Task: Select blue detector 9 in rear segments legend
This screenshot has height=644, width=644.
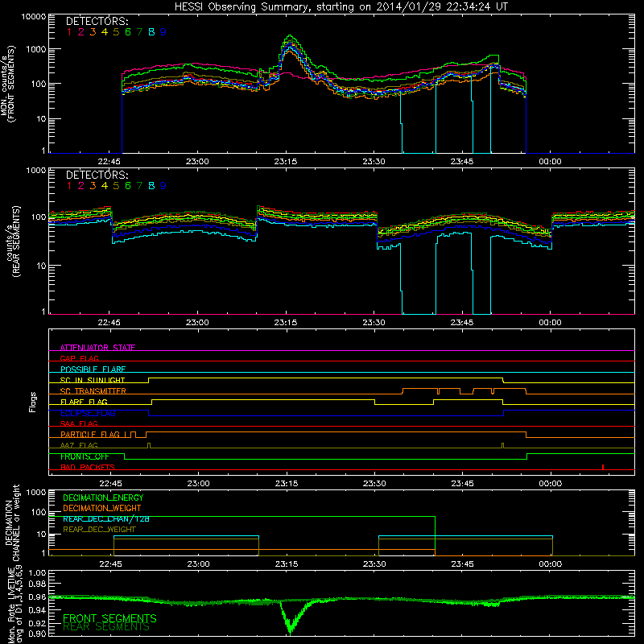Action: click(163, 186)
